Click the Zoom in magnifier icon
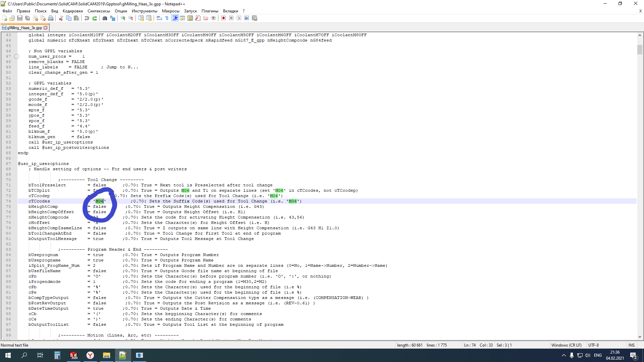This screenshot has height=362, width=644. (123, 18)
